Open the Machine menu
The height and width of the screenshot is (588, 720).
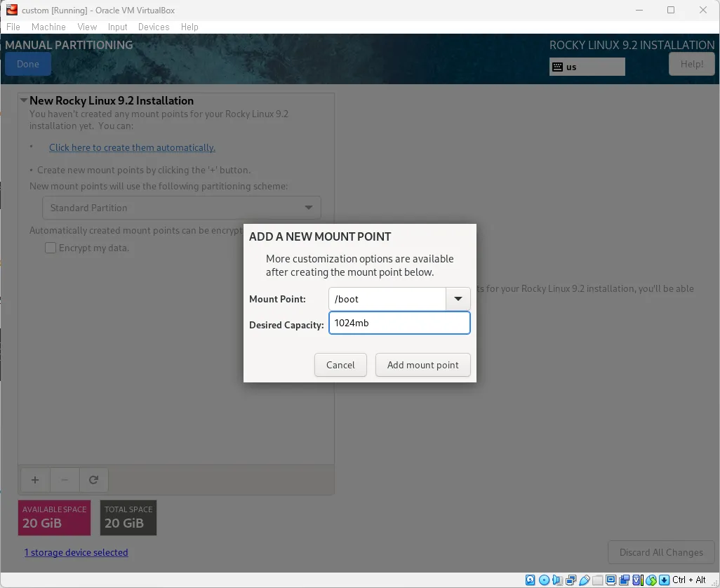click(48, 27)
